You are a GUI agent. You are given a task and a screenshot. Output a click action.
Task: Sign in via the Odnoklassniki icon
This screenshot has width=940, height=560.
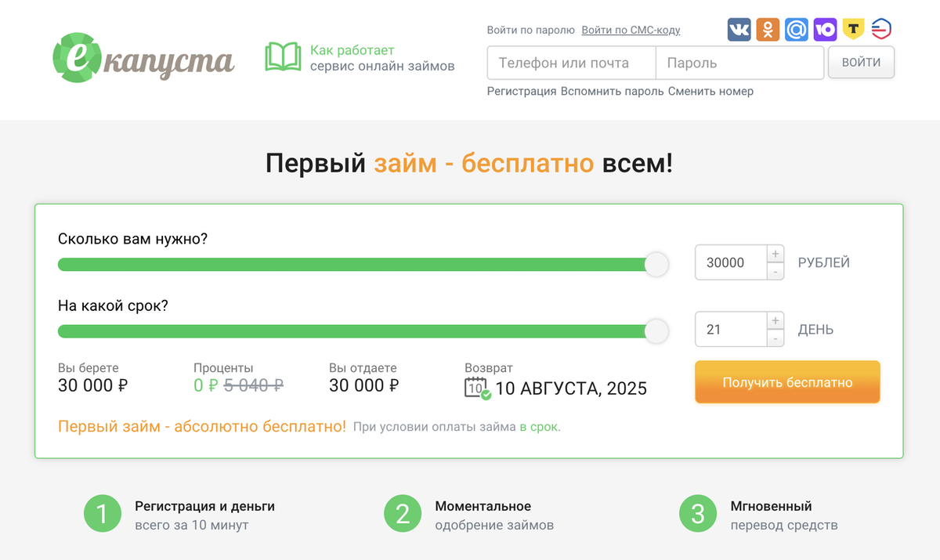[x=768, y=29]
